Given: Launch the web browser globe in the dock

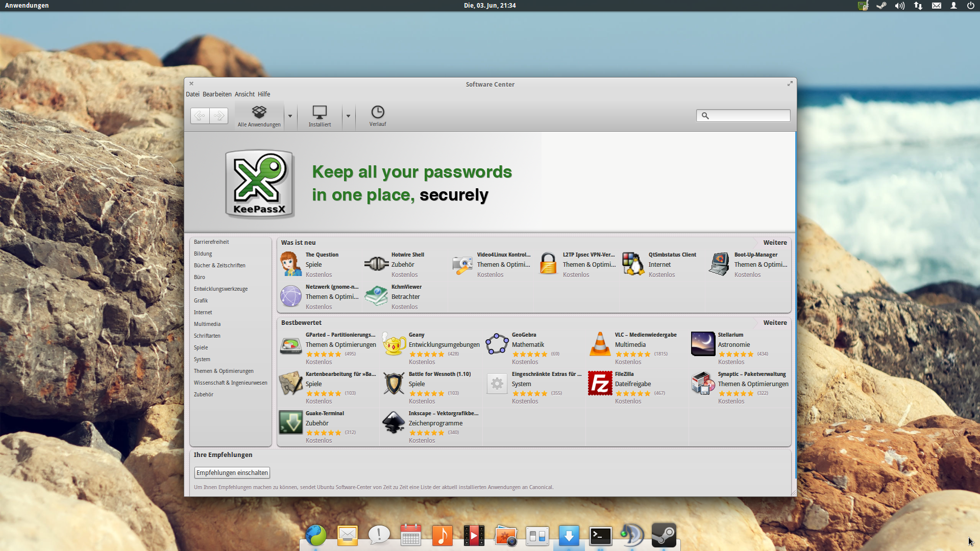Looking at the screenshot, I should coord(315,536).
